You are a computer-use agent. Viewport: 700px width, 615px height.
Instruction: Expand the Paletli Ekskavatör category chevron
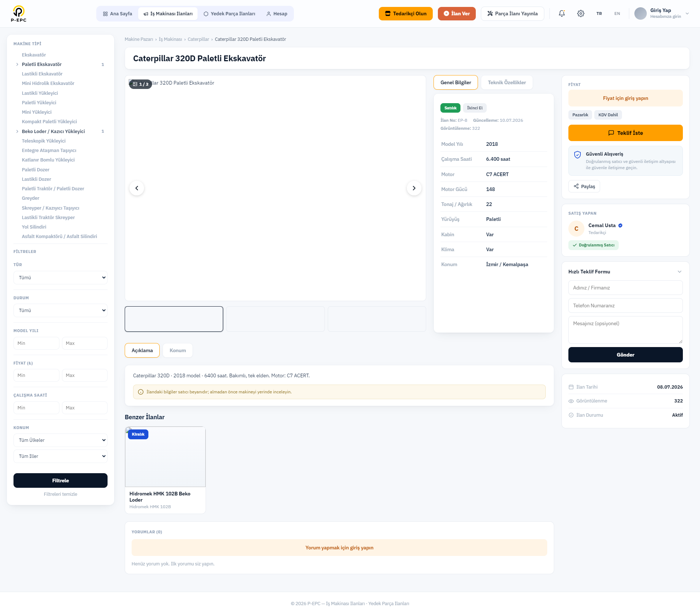tap(17, 65)
